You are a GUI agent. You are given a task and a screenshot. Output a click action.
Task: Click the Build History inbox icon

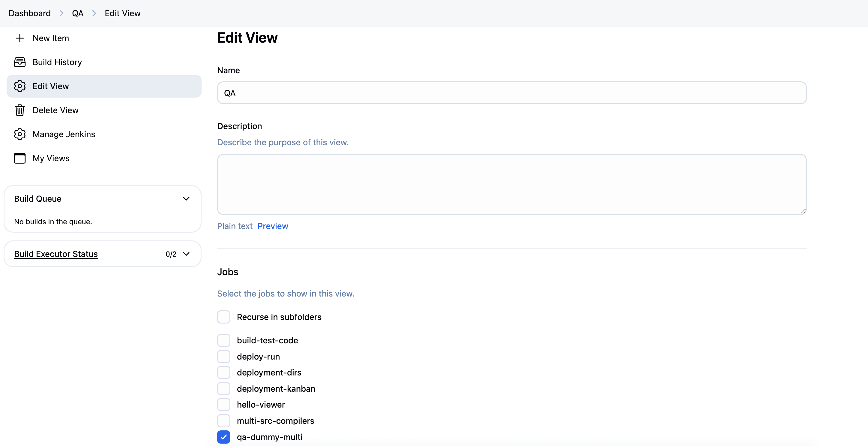pyautogui.click(x=19, y=62)
